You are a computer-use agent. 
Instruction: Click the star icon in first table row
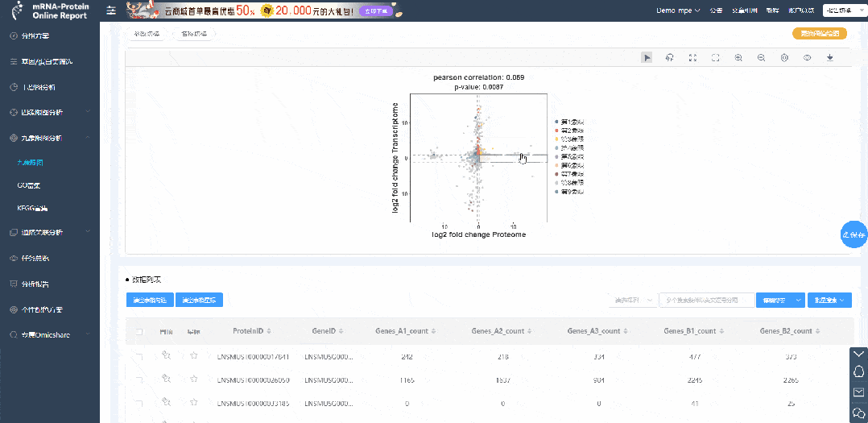[193, 356]
